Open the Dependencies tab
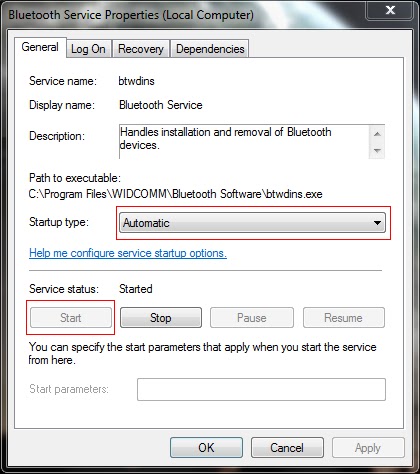The height and width of the screenshot is (474, 420). click(210, 49)
